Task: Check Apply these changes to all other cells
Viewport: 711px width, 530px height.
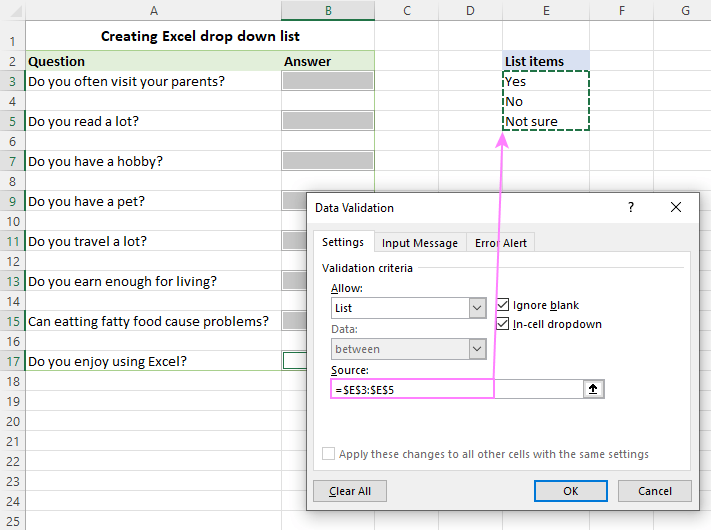Action: click(x=328, y=453)
